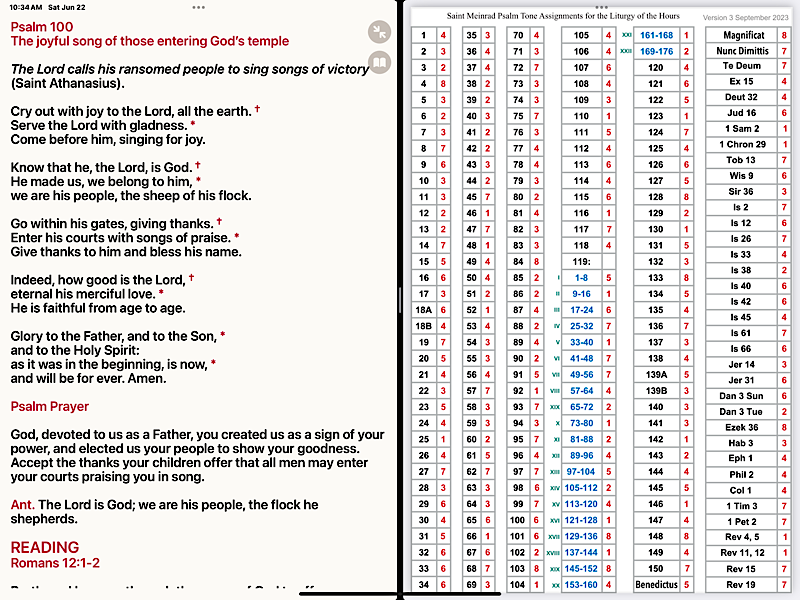This screenshot has width=800, height=600.
Task: Open the blue 9-16 section link
Action: (x=581, y=294)
